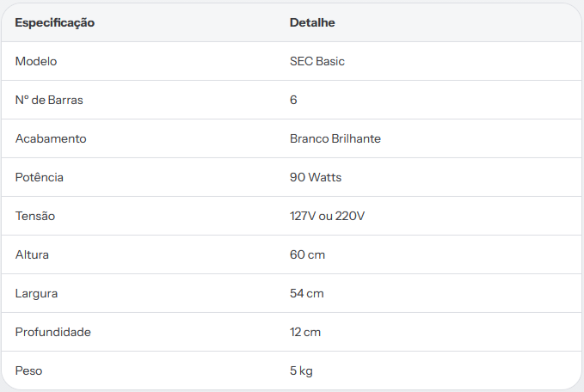Select the Modelo row label
The image size is (584, 392).
tap(36, 61)
